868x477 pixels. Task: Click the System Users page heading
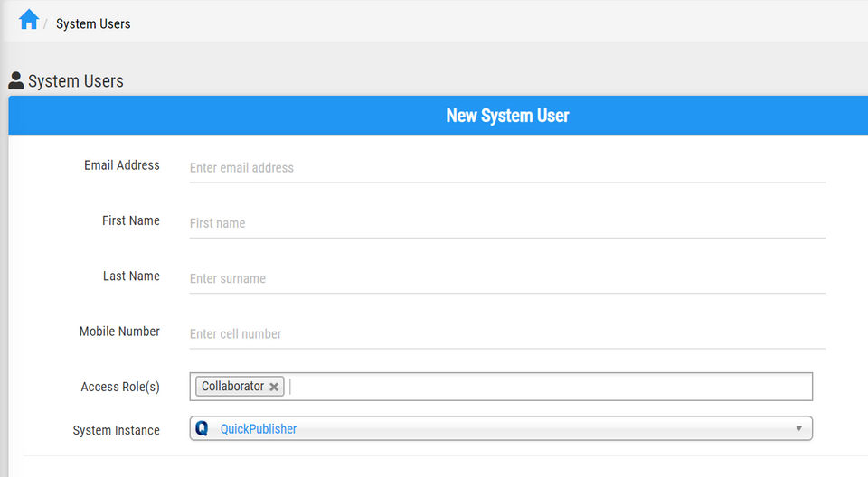75,81
